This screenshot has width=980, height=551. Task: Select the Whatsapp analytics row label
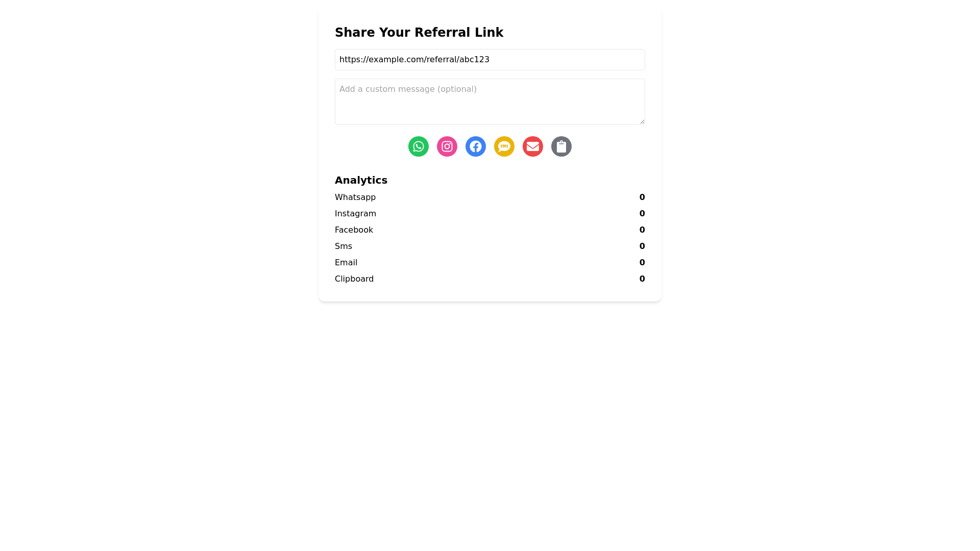pos(355,197)
